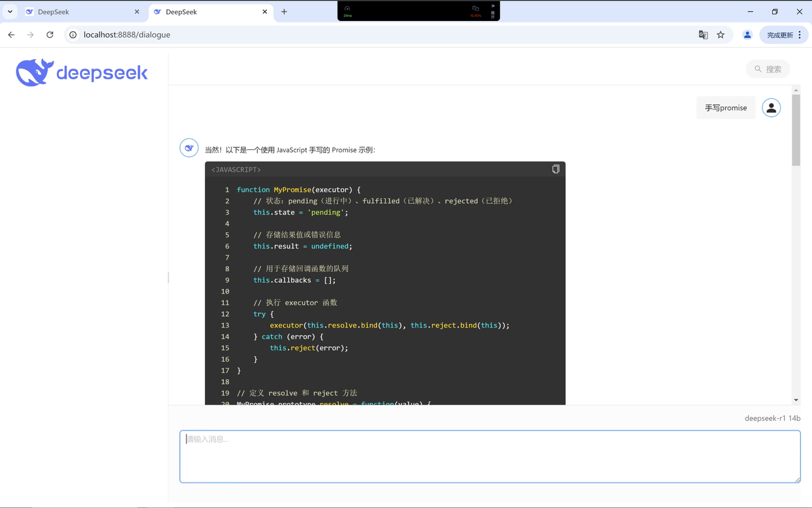The height and width of the screenshot is (508, 812).
Task: Click code line this.state = 'pending'
Action: click(301, 212)
